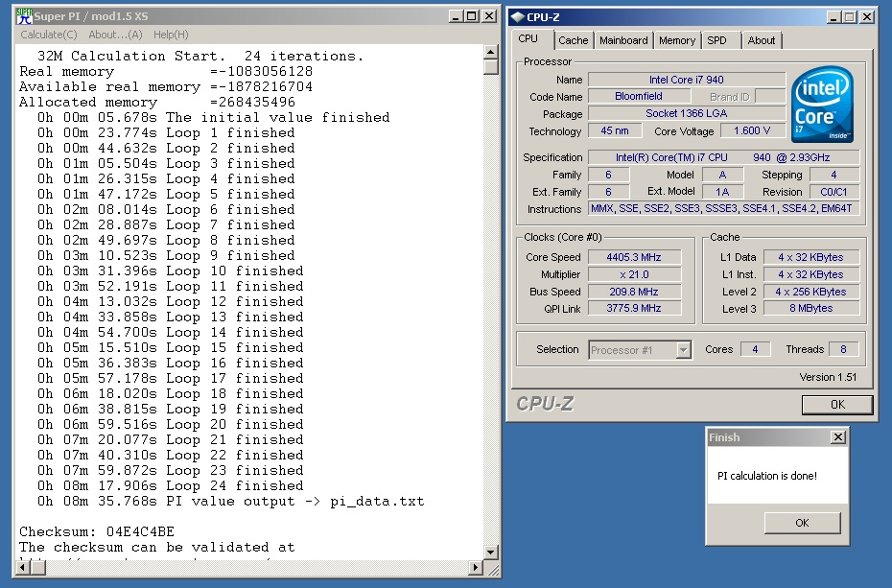Click the 'Bloomfield' Code Name value
Viewport: 892px width, 588px height.
[x=639, y=96]
